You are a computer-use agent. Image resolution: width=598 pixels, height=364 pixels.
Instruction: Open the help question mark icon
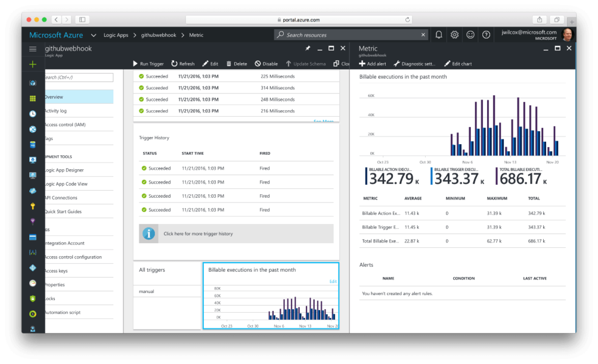click(486, 35)
